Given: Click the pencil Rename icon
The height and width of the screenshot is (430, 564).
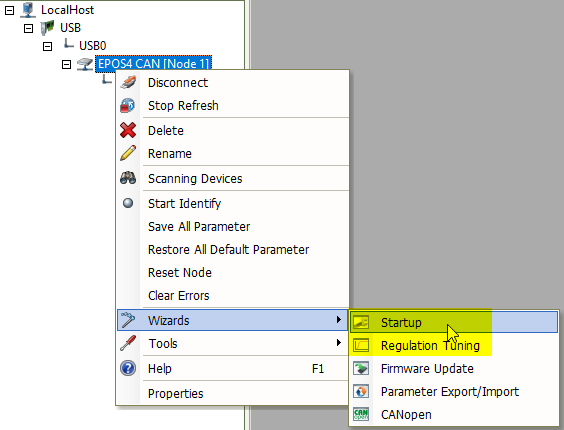Looking at the screenshot, I should coord(128,153).
